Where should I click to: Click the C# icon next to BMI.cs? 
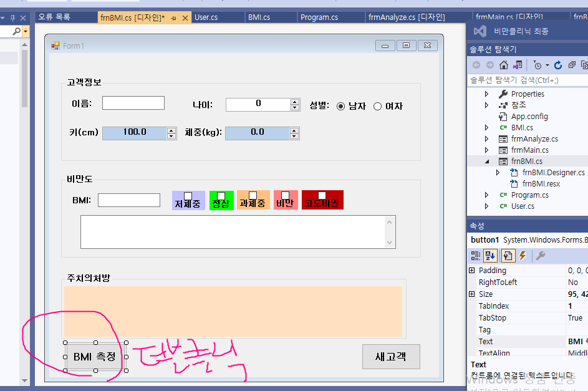[x=503, y=127]
